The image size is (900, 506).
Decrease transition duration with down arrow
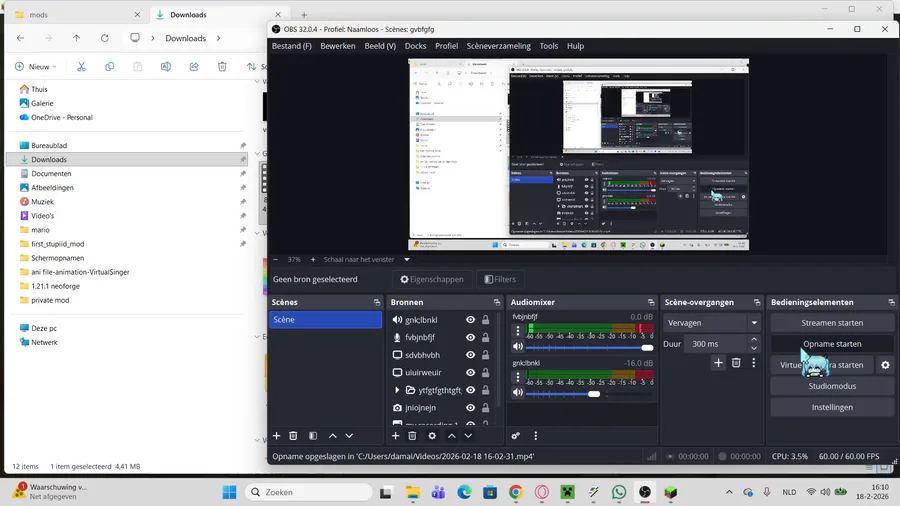pos(754,348)
